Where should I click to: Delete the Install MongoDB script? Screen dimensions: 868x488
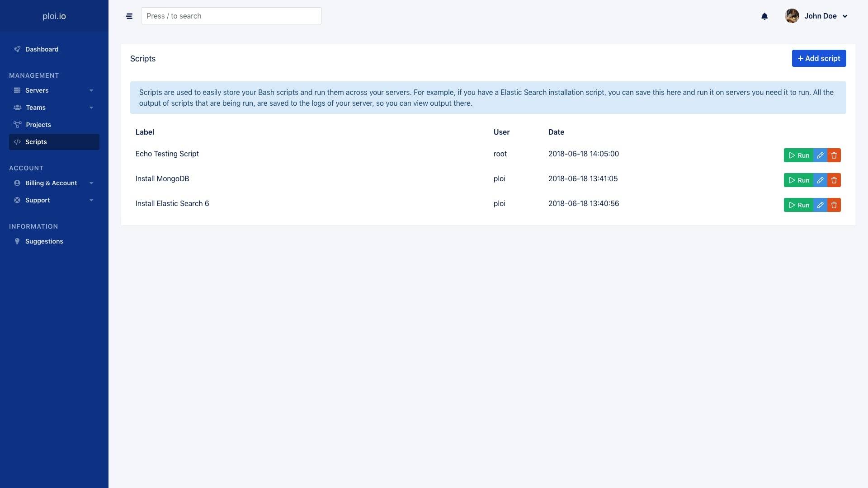(834, 180)
